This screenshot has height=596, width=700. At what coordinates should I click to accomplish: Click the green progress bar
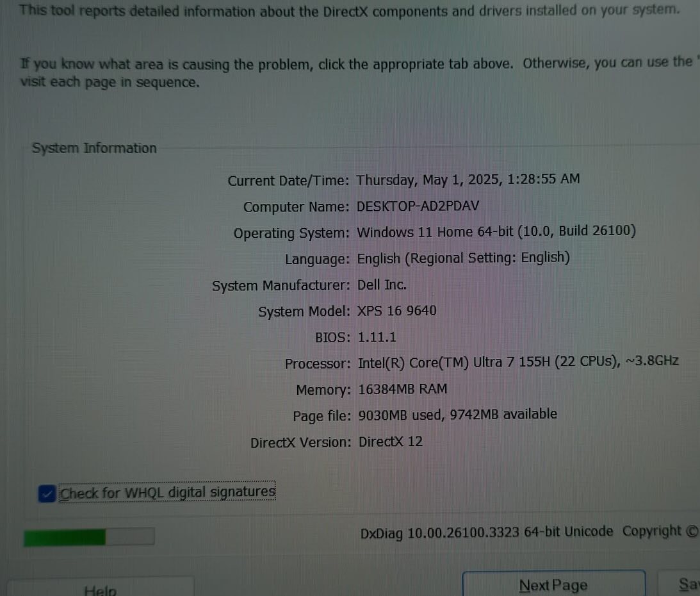88,537
